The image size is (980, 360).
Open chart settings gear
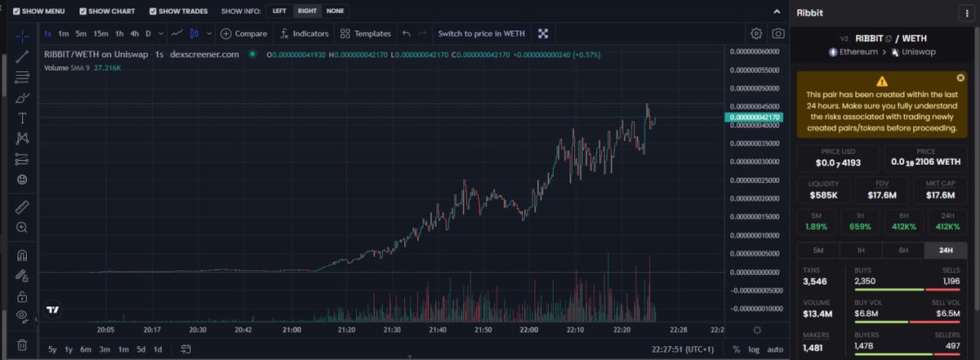(x=756, y=33)
